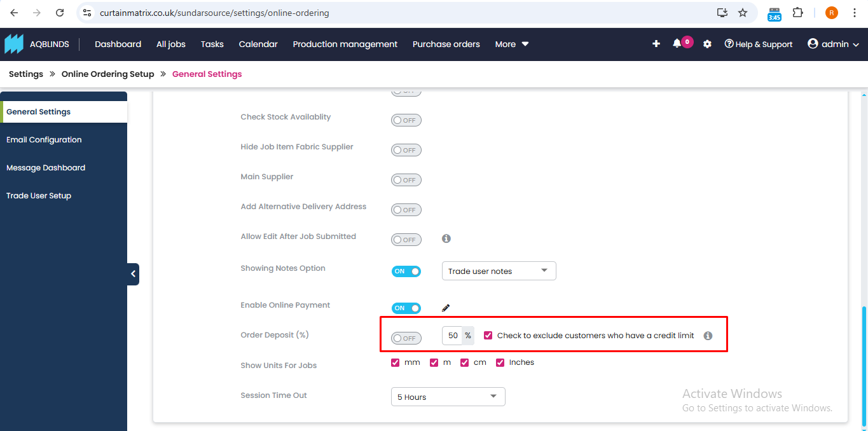Click the AQBLINDS logo
Viewport: 868px width, 431px height.
pos(14,44)
